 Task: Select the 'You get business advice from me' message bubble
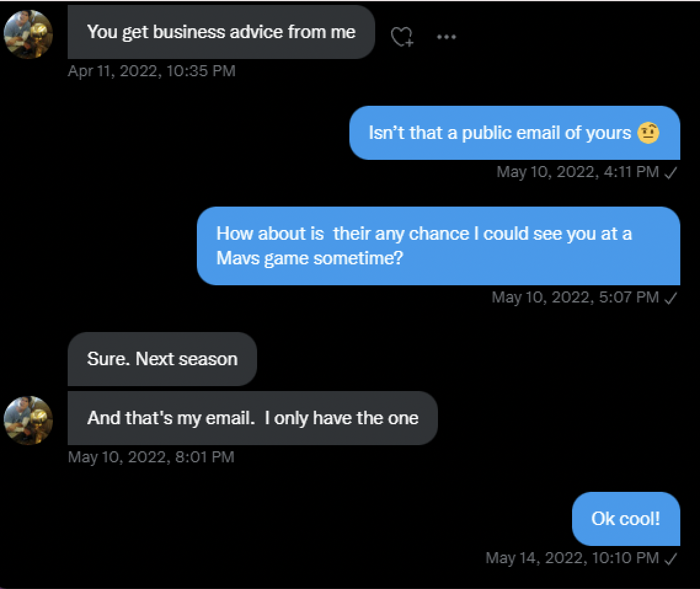pos(221,32)
